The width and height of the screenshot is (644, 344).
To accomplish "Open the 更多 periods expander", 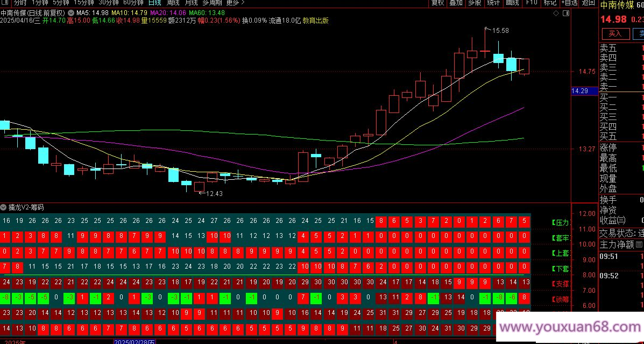I will pos(235,3).
